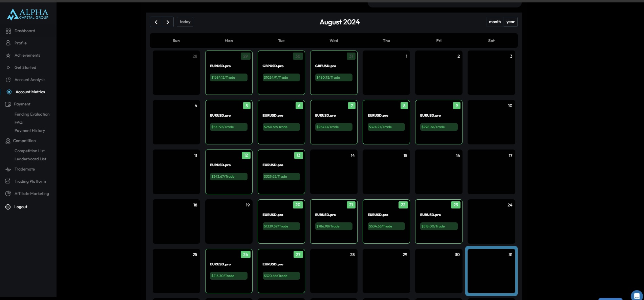The height and width of the screenshot is (300, 644).
Task: Open Leaderboard List in sidebar
Action: tap(30, 159)
